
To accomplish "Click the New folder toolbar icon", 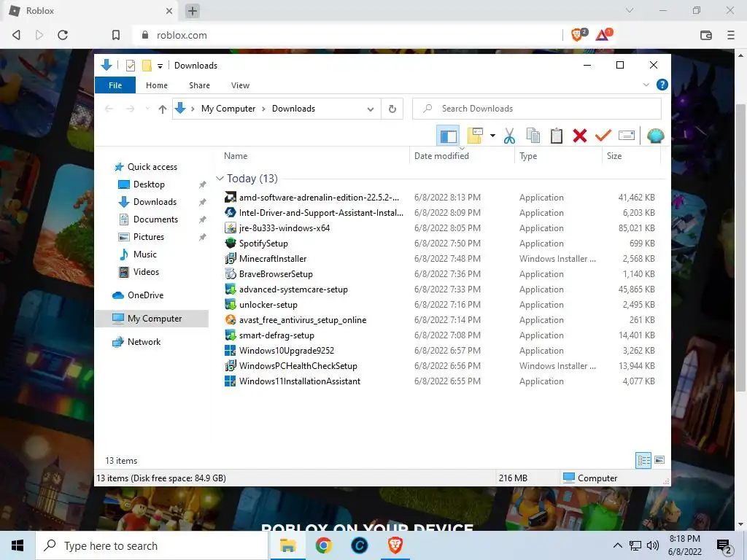I will point(475,136).
